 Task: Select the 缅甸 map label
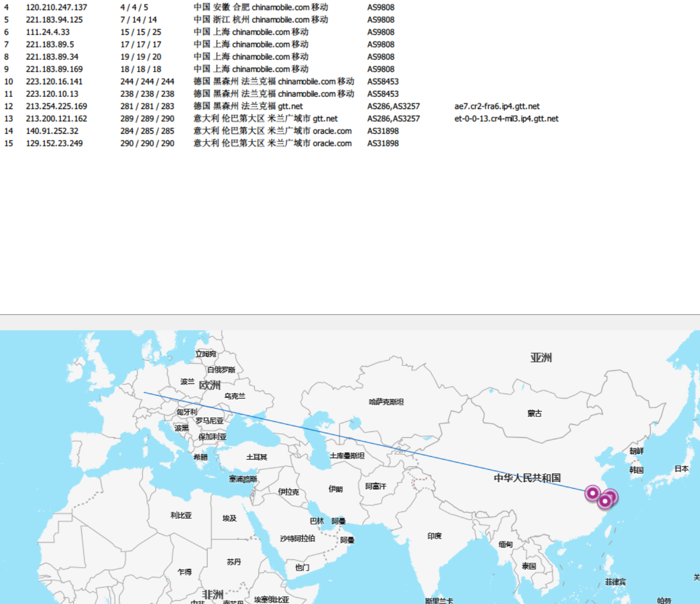coord(505,544)
